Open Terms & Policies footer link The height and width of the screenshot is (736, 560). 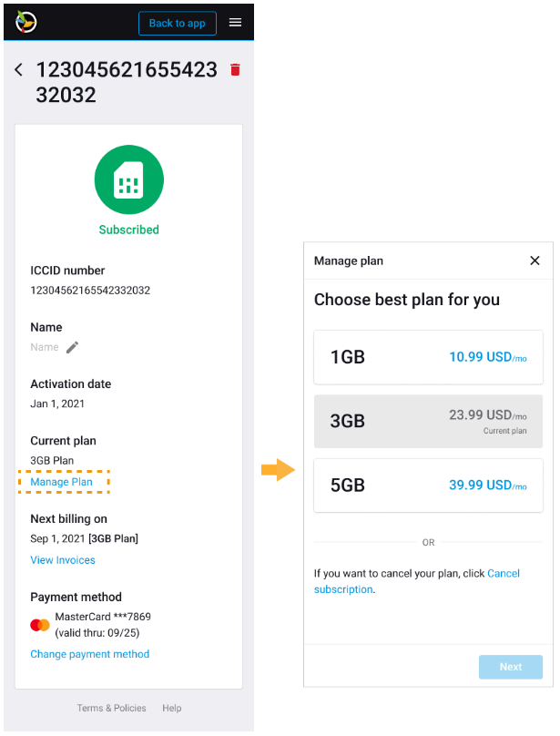coord(111,708)
